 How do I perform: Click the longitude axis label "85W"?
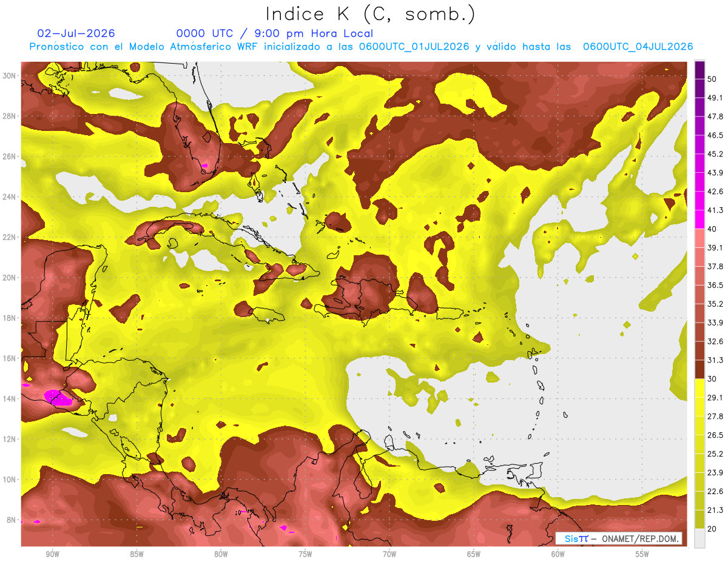click(136, 554)
